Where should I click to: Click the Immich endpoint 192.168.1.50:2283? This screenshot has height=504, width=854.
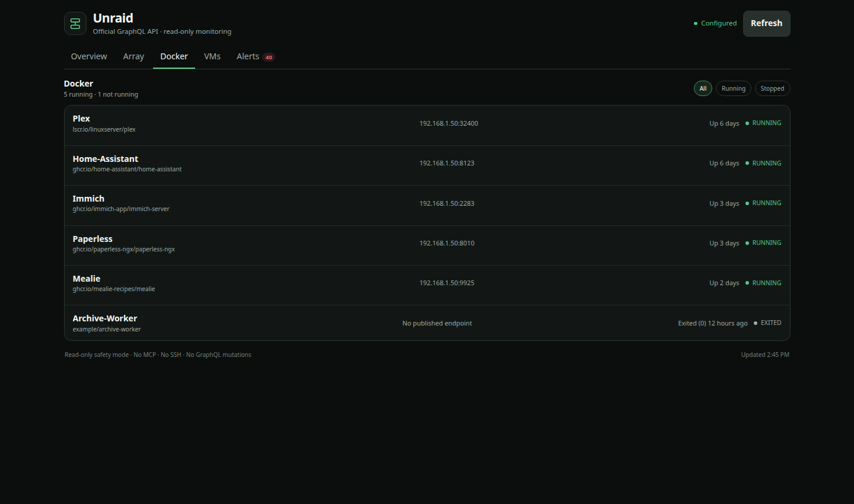coord(447,203)
